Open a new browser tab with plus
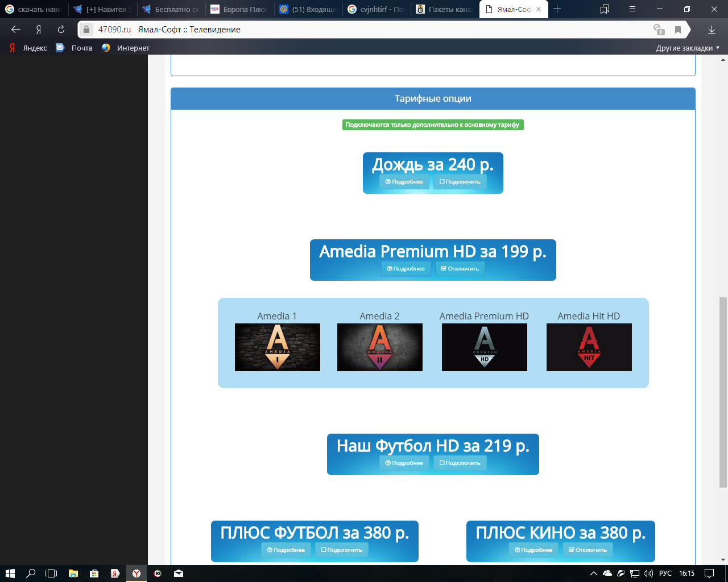The width and height of the screenshot is (728, 582). coord(557,9)
